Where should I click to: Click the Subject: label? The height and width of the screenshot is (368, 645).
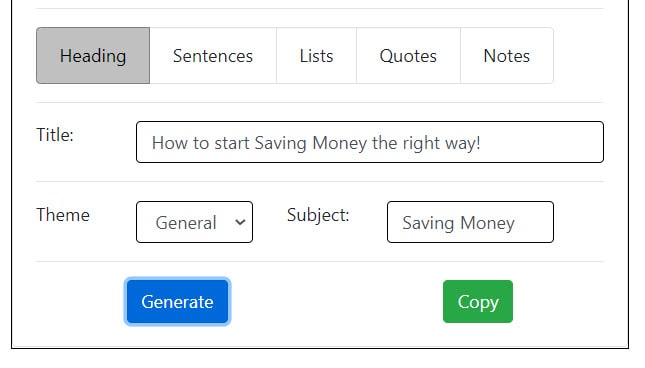[x=318, y=215]
